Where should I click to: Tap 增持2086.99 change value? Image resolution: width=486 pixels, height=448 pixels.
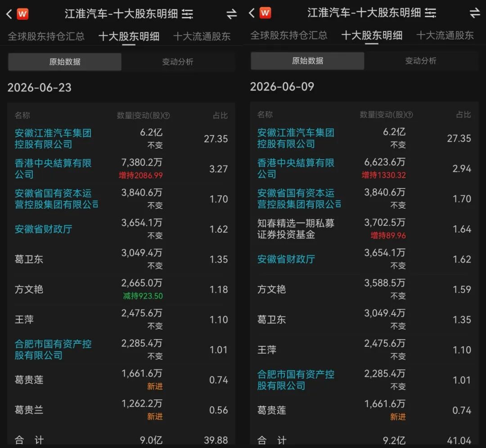click(141, 175)
